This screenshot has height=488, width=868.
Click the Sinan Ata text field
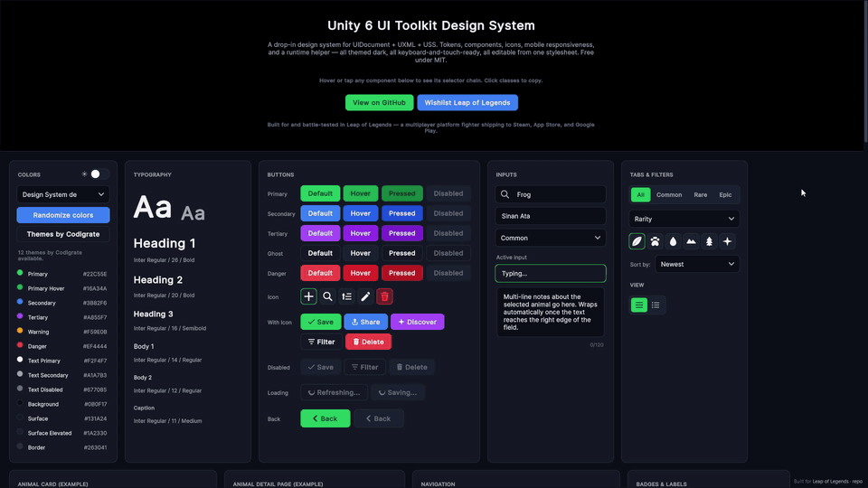(551, 216)
